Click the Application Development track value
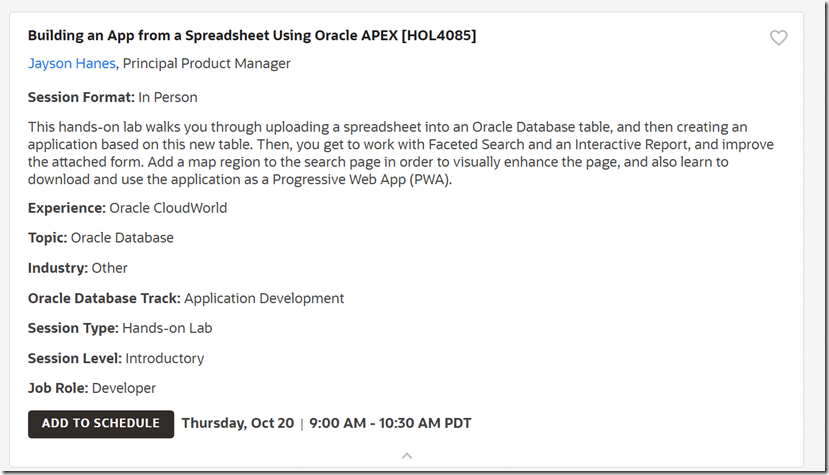This screenshot has width=829, height=475. point(264,298)
